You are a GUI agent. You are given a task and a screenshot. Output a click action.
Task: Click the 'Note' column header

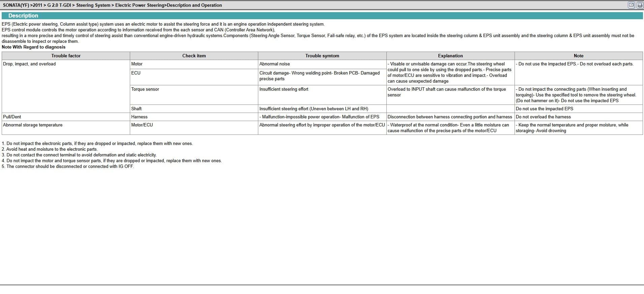click(x=578, y=56)
